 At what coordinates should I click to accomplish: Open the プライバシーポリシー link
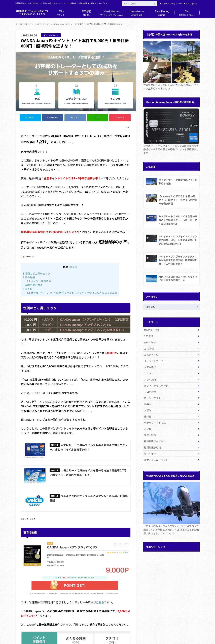(171, 4)
